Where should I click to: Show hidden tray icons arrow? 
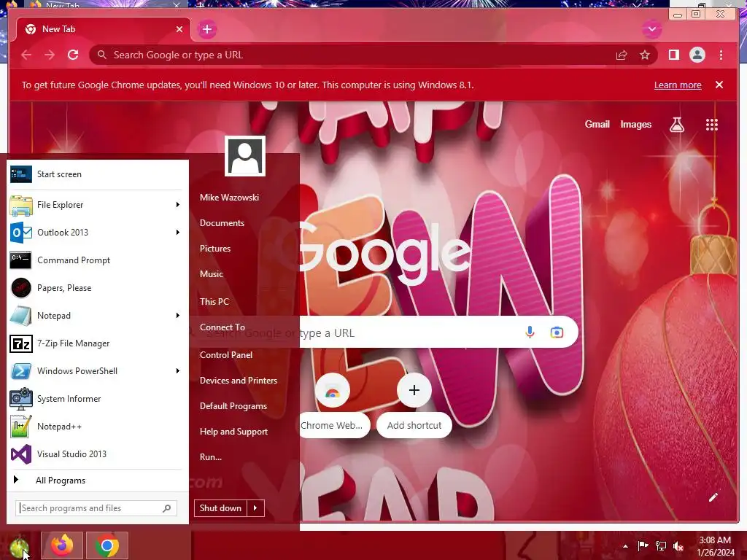625,546
